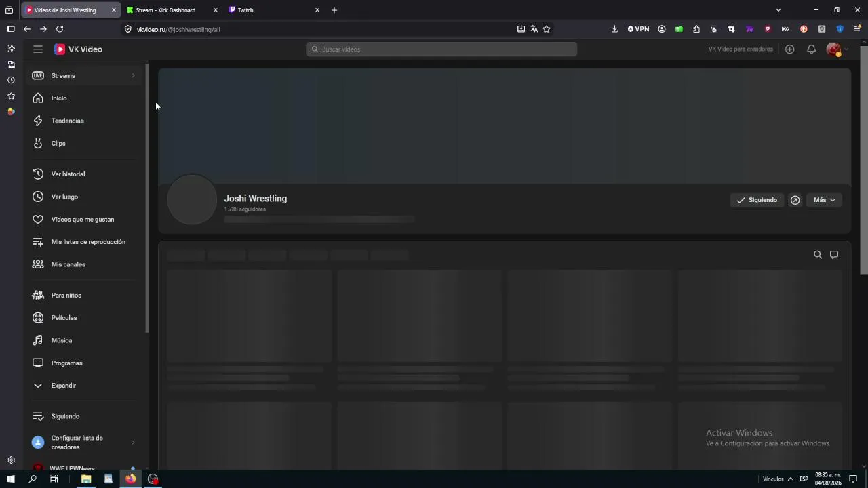This screenshot has height=488, width=868.
Task: Close the Videos de Joshi Wrestling tab
Action: pyautogui.click(x=113, y=10)
